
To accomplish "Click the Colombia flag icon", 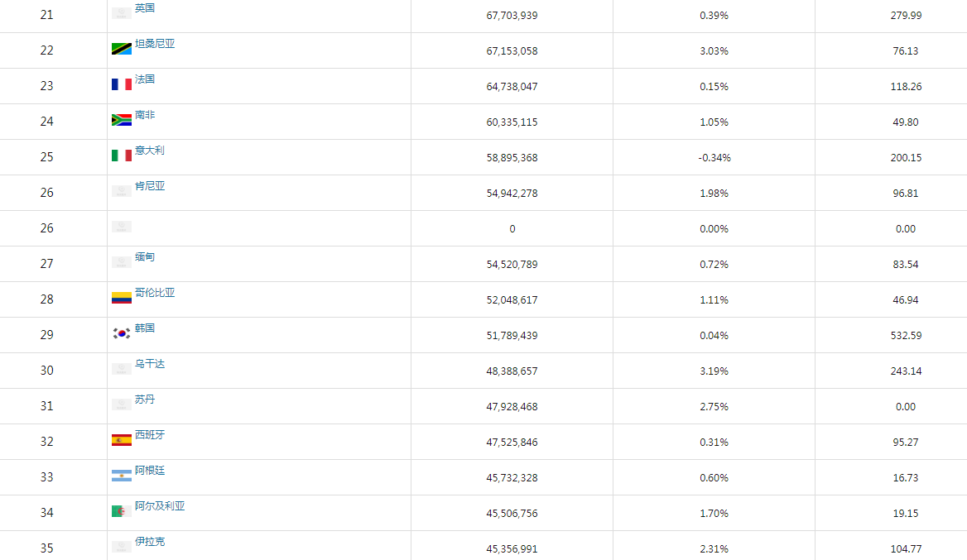I will (122, 298).
